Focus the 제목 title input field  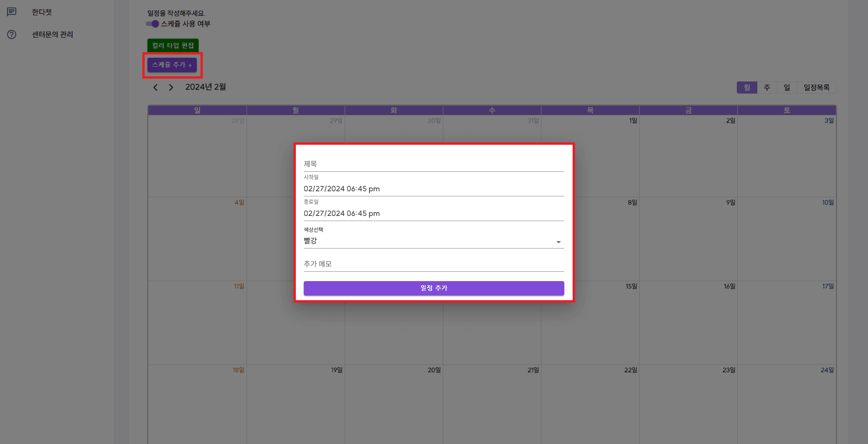point(434,164)
